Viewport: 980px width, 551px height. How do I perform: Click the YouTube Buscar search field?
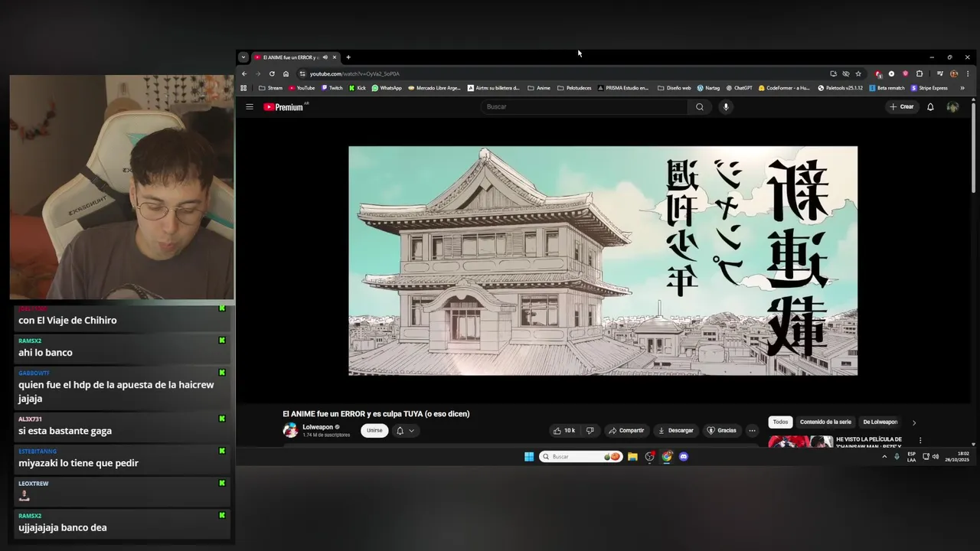pyautogui.click(x=585, y=107)
